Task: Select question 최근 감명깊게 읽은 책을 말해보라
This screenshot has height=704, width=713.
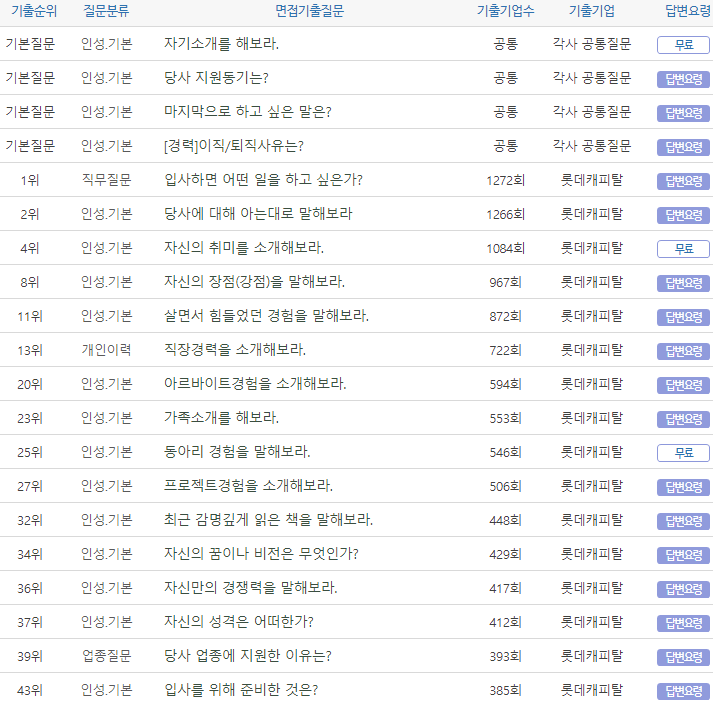Action: point(268,520)
